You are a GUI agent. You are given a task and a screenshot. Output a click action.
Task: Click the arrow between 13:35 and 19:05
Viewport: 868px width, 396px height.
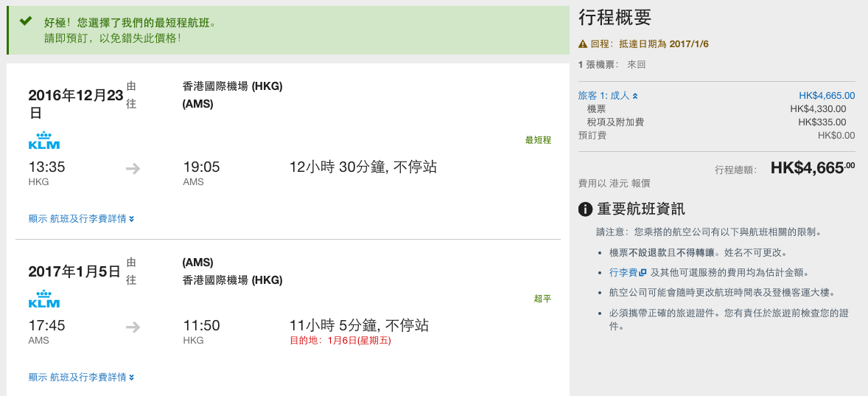tap(133, 168)
